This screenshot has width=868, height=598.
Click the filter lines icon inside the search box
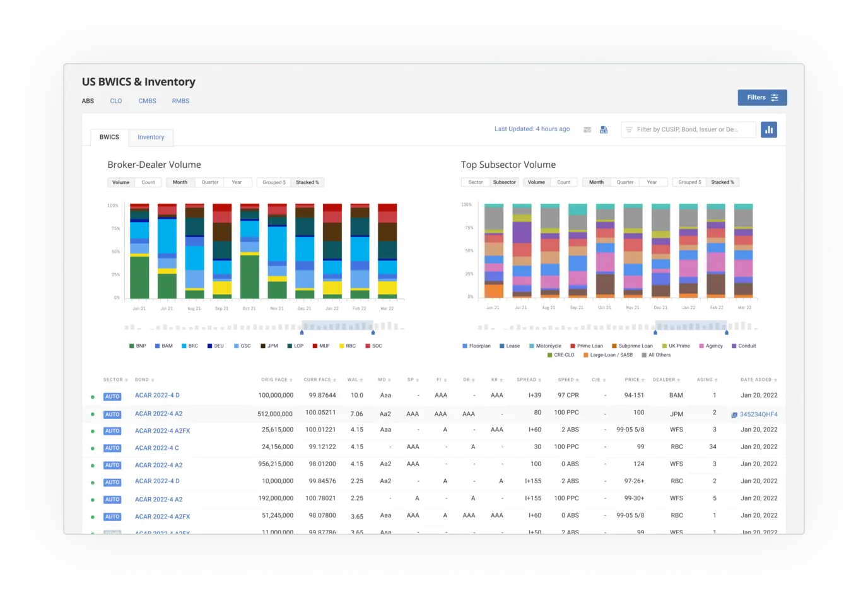click(630, 129)
